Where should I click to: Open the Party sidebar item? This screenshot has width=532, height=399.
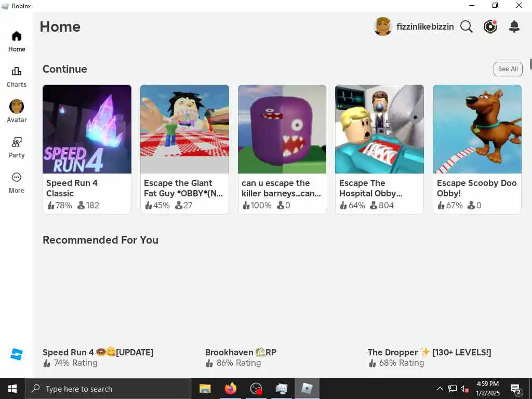point(17,148)
